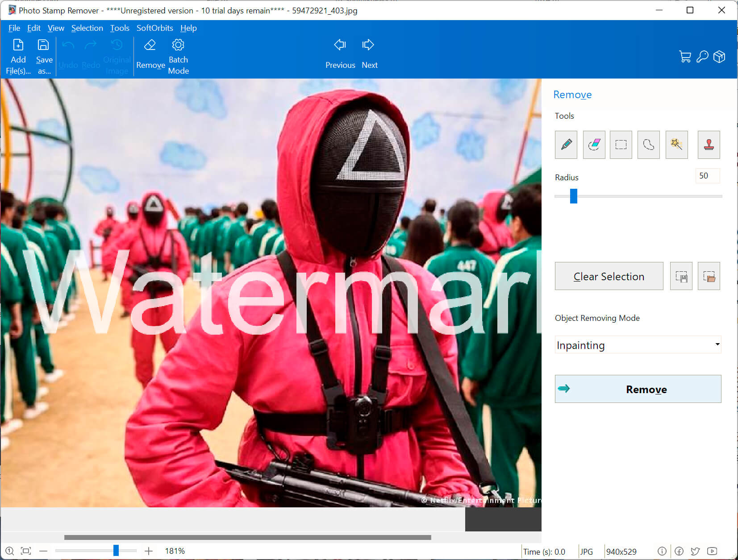Image resolution: width=738 pixels, height=560 pixels.
Task: Click the large Remove button
Action: (638, 389)
